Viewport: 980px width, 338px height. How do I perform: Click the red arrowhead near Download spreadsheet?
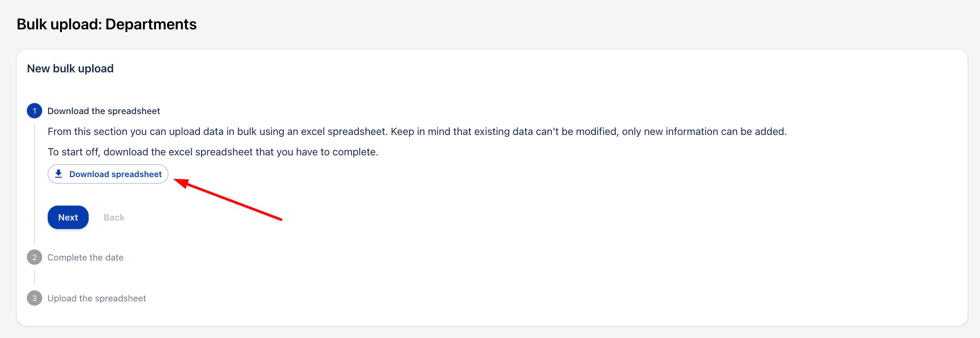(181, 183)
